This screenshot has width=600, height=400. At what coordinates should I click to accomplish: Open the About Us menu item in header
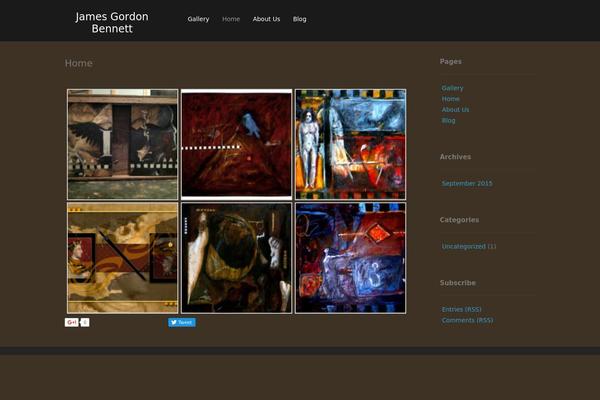click(x=266, y=19)
